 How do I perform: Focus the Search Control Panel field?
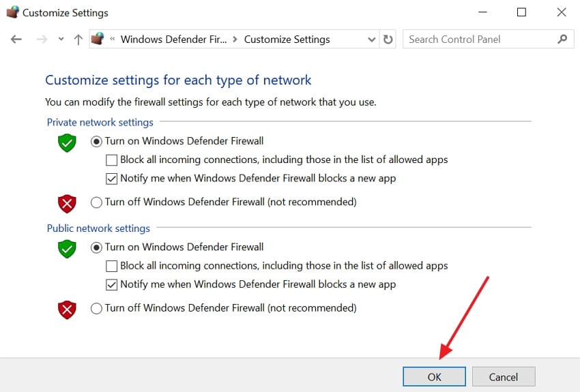click(x=489, y=39)
